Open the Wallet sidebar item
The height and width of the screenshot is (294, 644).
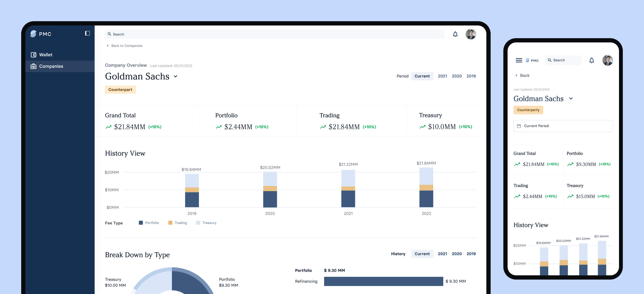(46, 55)
